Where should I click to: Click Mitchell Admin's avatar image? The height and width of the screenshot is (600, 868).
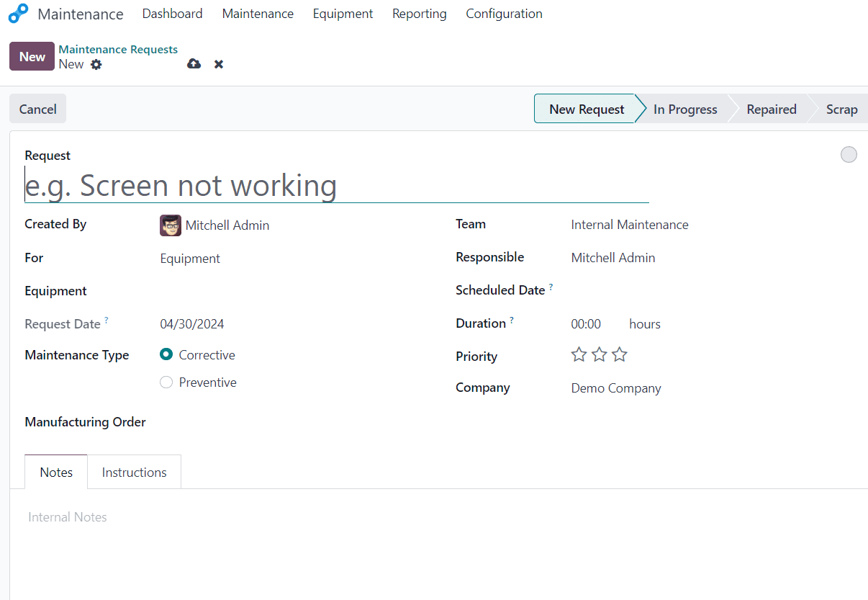point(170,225)
